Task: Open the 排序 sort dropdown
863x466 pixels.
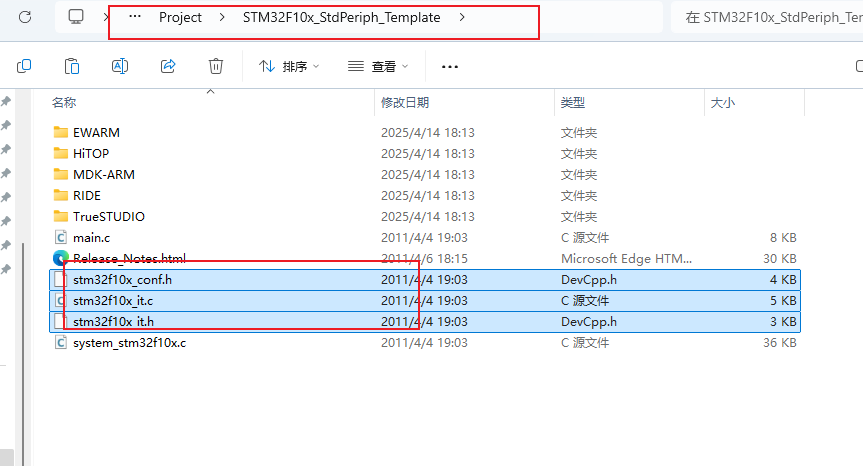Action: tap(289, 67)
